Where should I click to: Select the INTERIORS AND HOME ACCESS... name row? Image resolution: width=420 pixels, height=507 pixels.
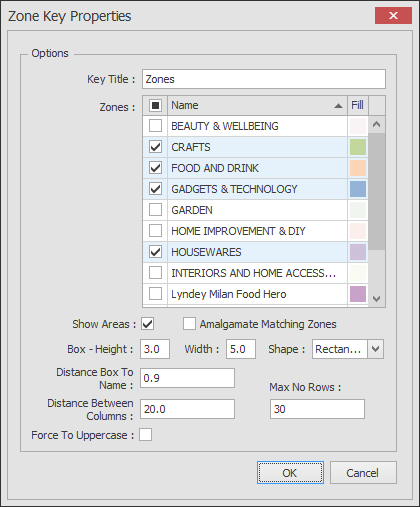[x=257, y=273]
